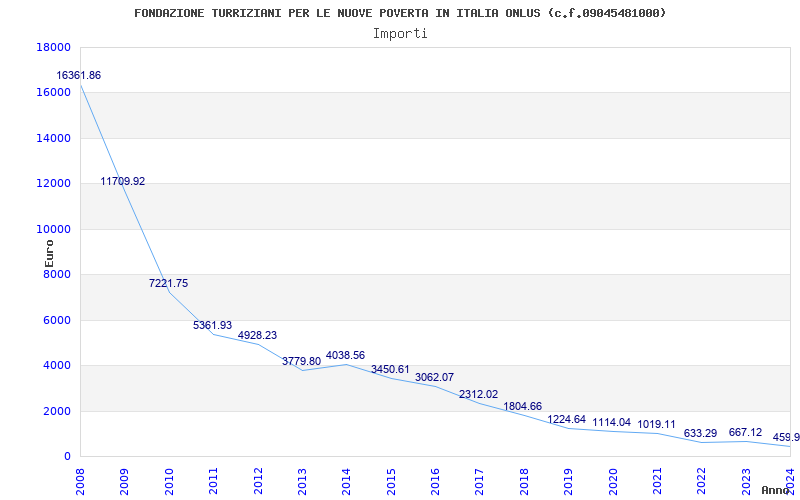Click y-axis tick 18000
Viewport: 800px width, 500px height.
click(x=53, y=47)
